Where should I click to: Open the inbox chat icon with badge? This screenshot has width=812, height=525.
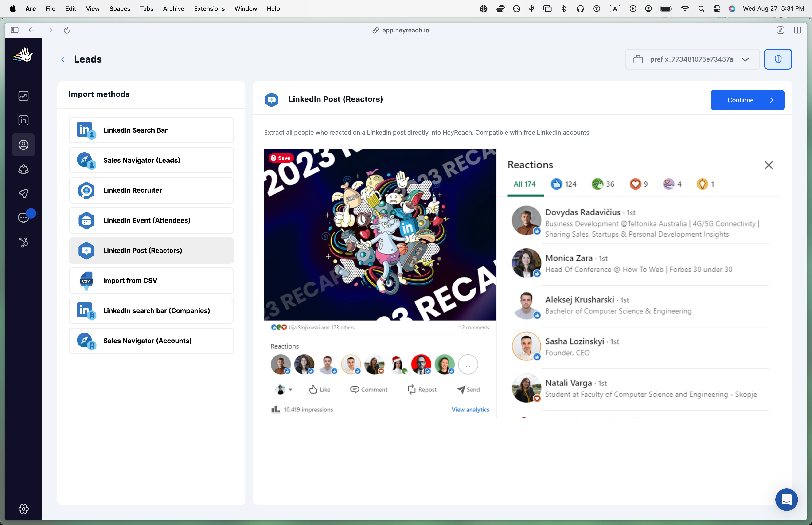[23, 218]
